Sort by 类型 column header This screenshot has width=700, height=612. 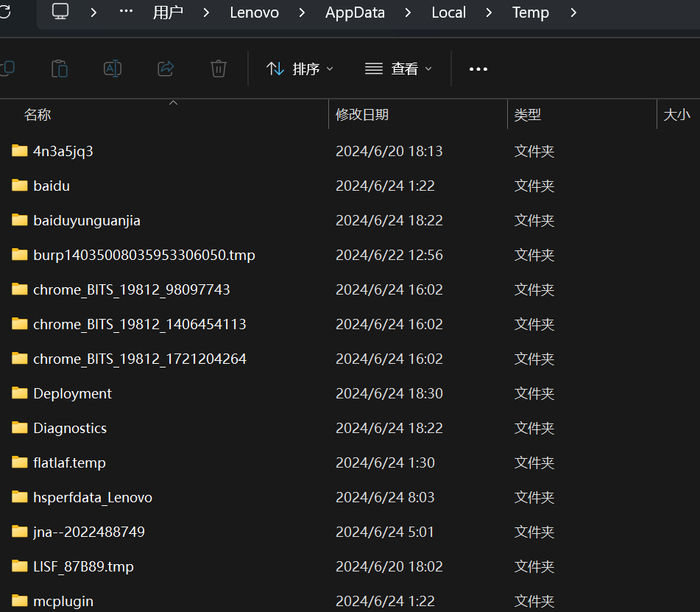527,114
